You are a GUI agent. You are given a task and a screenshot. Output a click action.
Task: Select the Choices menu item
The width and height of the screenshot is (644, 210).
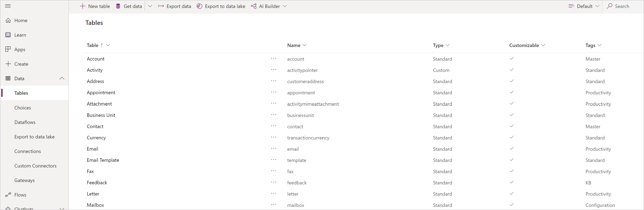pos(22,107)
